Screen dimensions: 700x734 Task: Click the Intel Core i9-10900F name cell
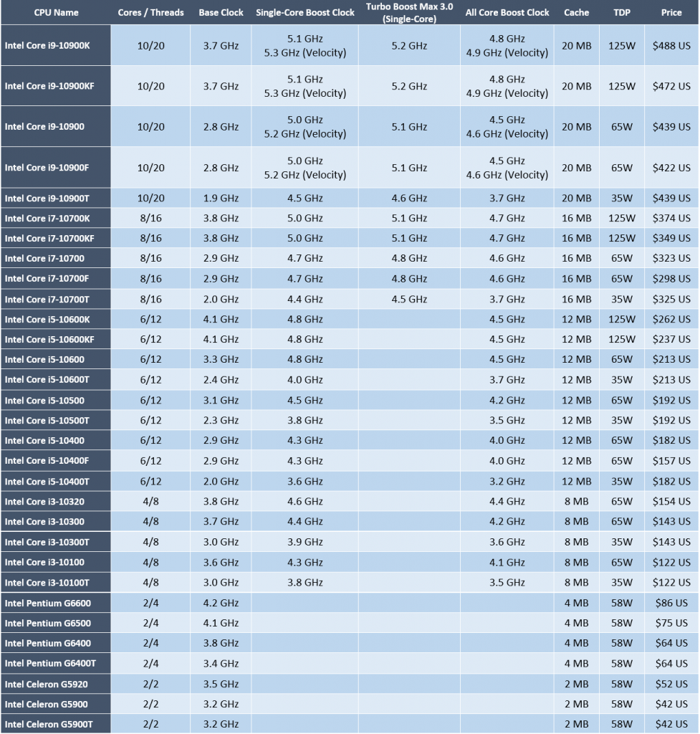pyautogui.click(x=56, y=168)
